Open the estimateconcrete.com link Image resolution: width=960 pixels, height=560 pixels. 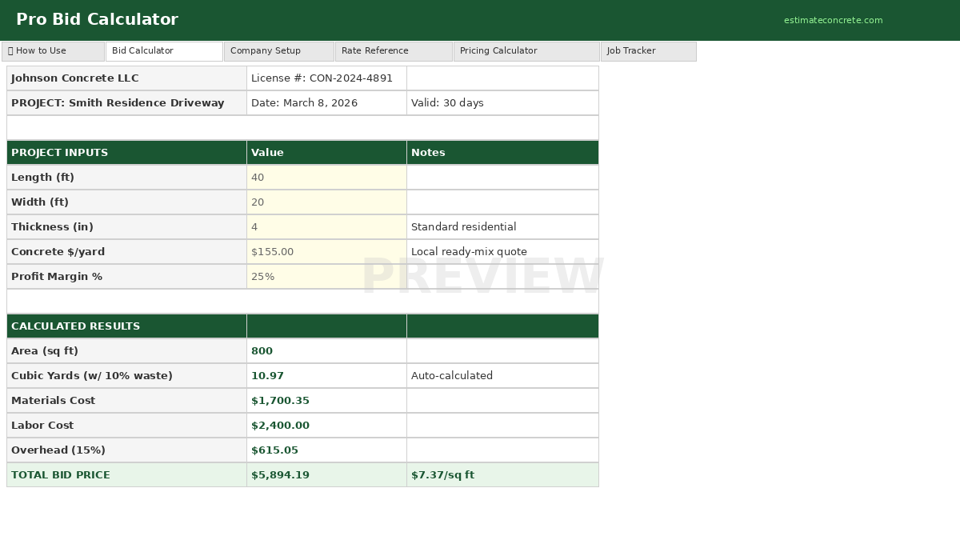coord(834,20)
